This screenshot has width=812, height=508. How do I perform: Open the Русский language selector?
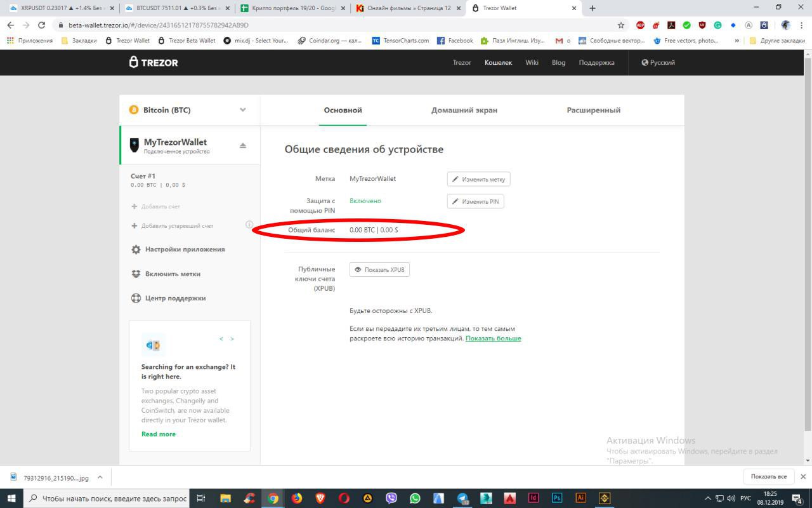[x=658, y=62]
